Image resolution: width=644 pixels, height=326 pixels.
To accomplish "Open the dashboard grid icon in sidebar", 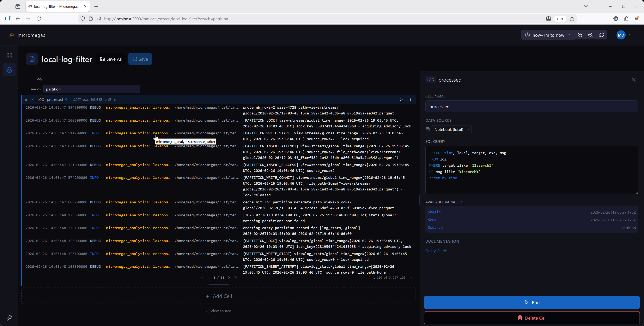I will tap(9, 55).
